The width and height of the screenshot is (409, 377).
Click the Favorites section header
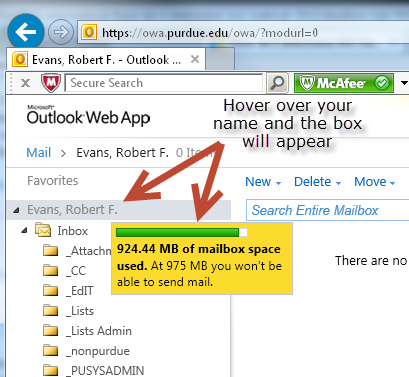tap(53, 181)
